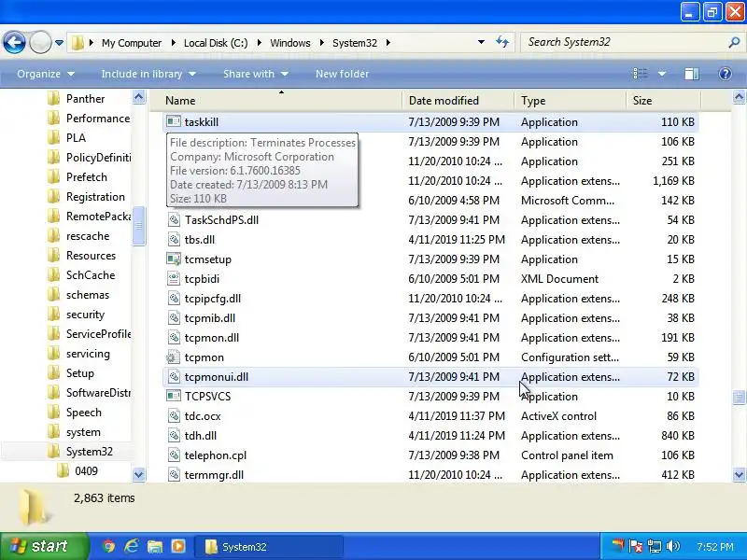Click the file list scroll up arrow

pyautogui.click(x=739, y=97)
